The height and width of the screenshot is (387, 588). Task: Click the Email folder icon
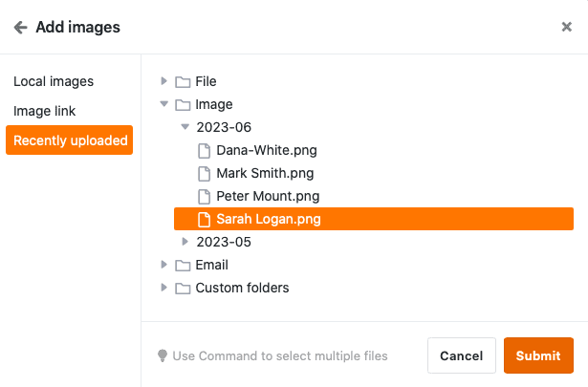pos(183,266)
